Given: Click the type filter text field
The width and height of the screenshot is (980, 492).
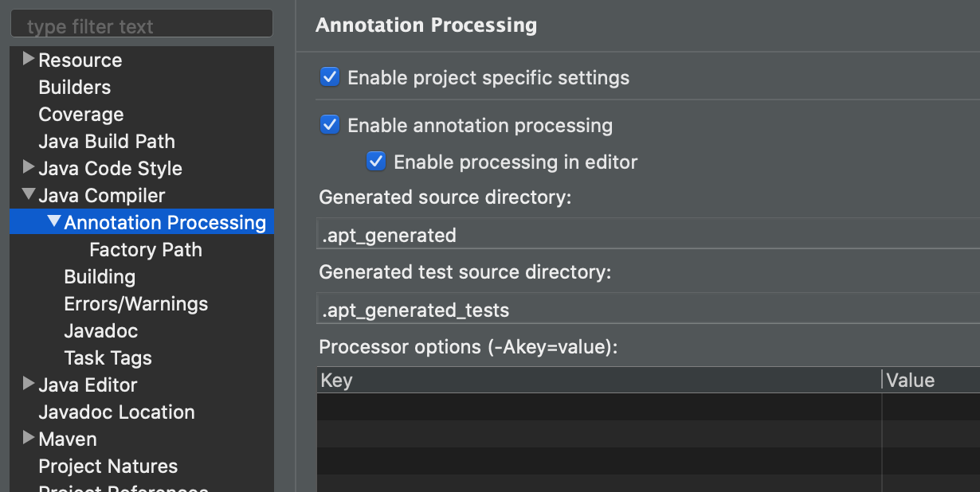Looking at the screenshot, I should coord(142,26).
